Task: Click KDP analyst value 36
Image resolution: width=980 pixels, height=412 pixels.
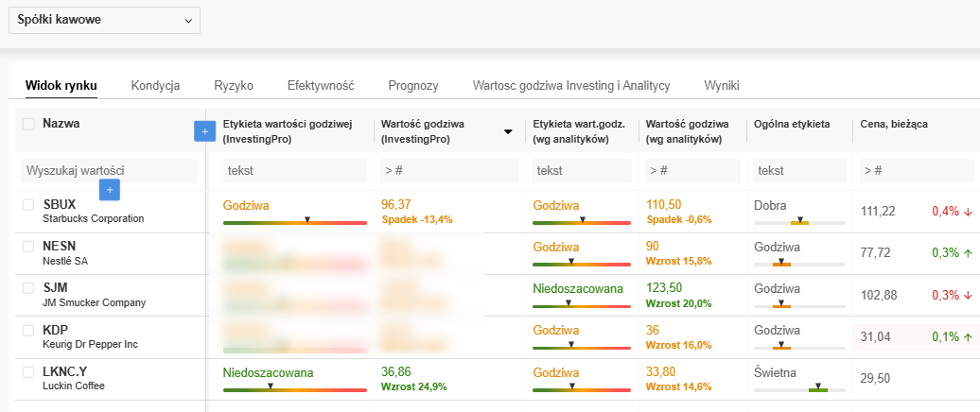Action: click(653, 330)
